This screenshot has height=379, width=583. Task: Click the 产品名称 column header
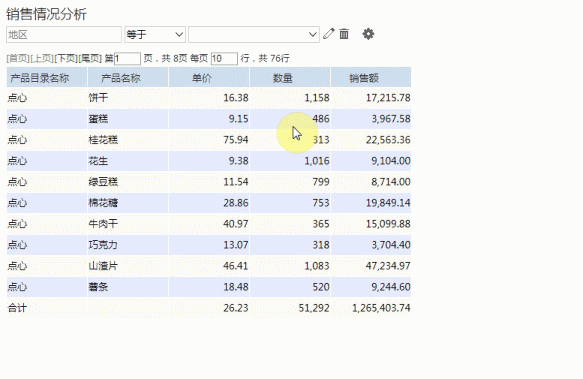128,77
